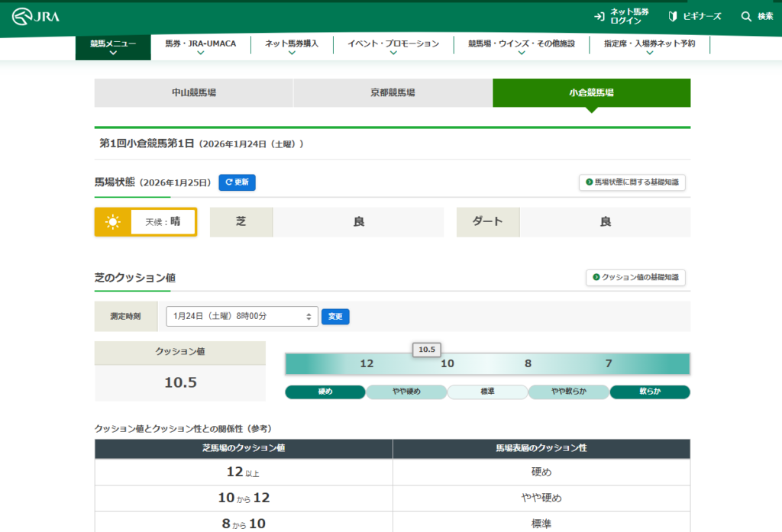Open the measurement time dropdown
Viewport: 782px width, 532px height.
242,316
